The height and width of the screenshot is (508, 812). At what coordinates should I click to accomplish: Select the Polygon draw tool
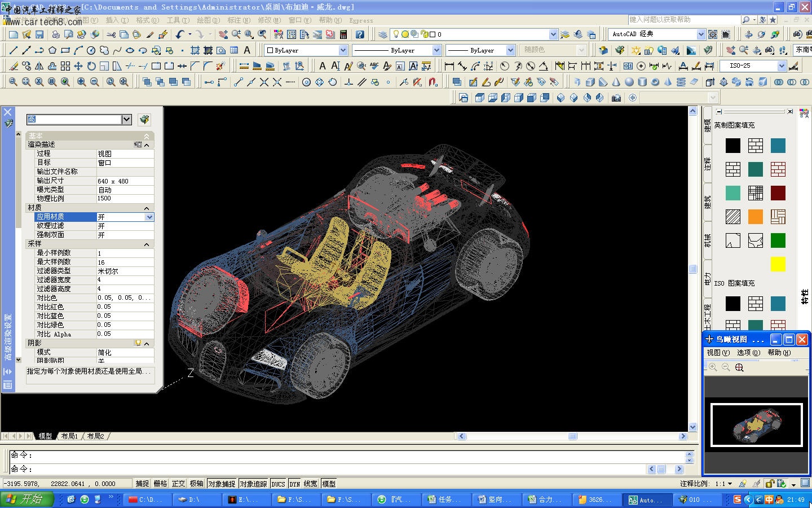pyautogui.click(x=52, y=50)
